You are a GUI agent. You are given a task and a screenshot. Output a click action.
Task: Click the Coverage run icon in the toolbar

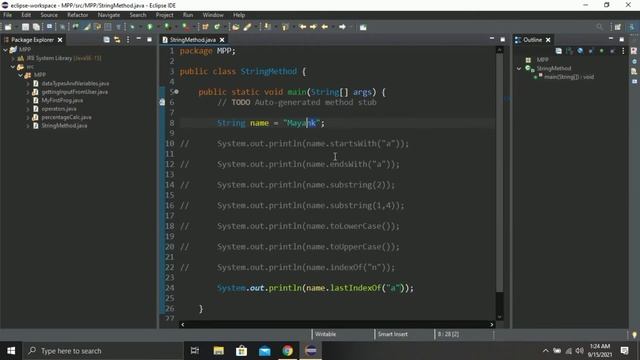[167, 27]
